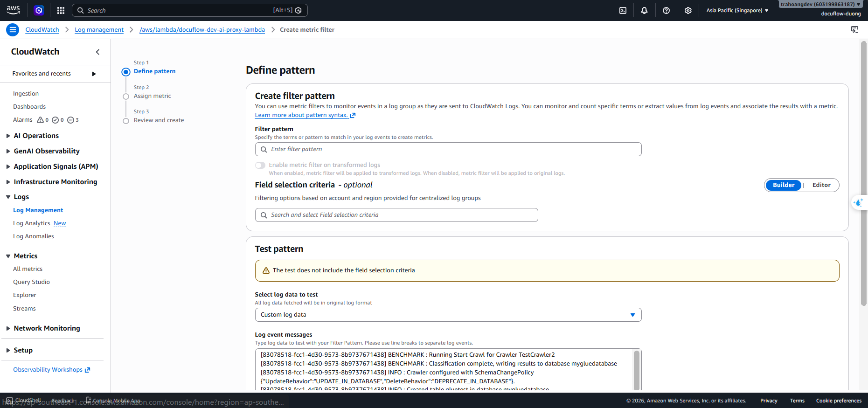Collapse the Metrics section
Image resolution: width=868 pixels, height=408 pixels.
pos(8,256)
